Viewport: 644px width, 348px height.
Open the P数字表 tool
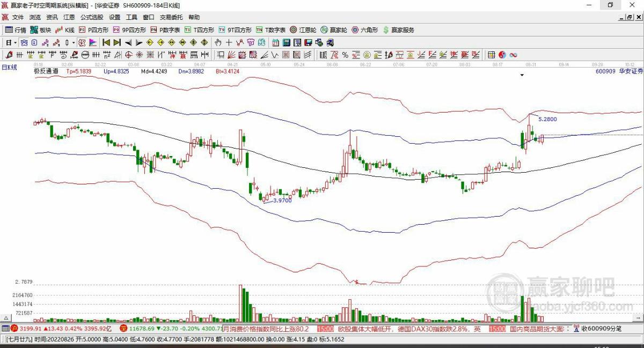[165, 30]
